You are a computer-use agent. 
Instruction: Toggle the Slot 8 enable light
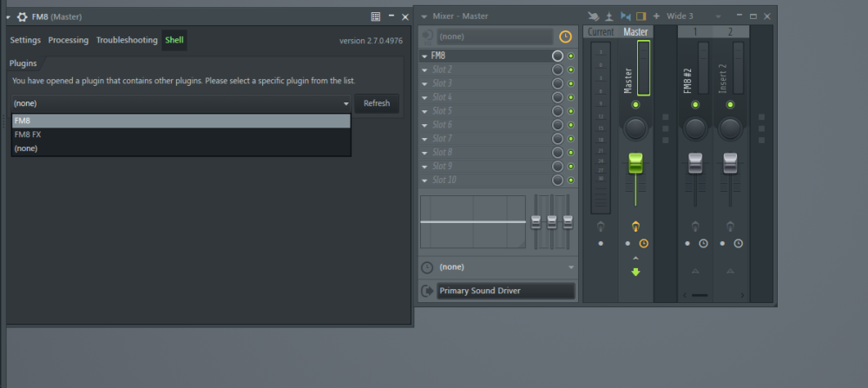571,153
